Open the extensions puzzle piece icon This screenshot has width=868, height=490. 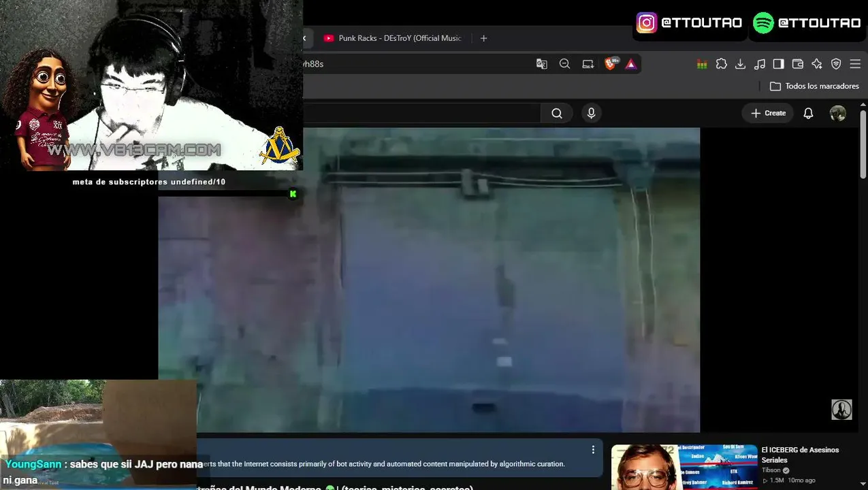pyautogui.click(x=722, y=64)
